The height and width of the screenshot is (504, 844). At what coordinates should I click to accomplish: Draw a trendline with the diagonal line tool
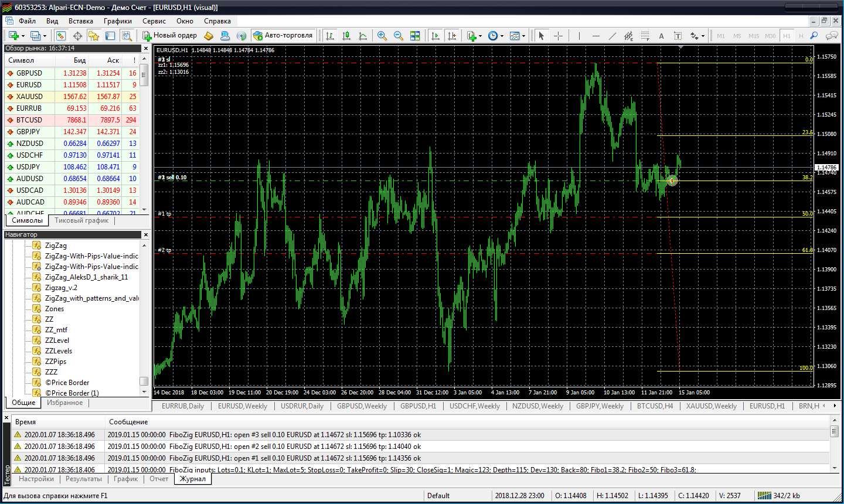click(612, 36)
